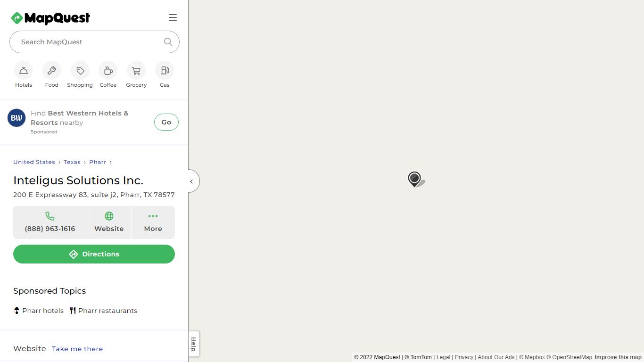Click the MapQuest logo
The height and width of the screenshot is (362, 644).
pyautogui.click(x=50, y=18)
